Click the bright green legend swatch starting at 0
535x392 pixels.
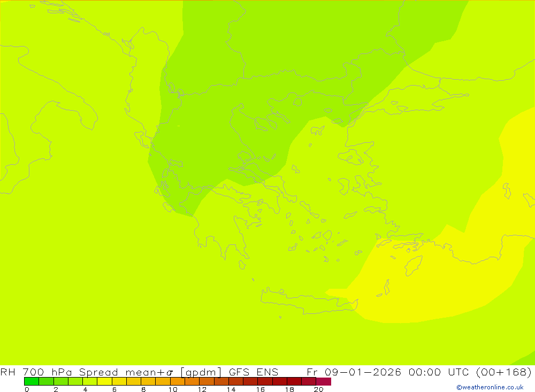[32, 381]
